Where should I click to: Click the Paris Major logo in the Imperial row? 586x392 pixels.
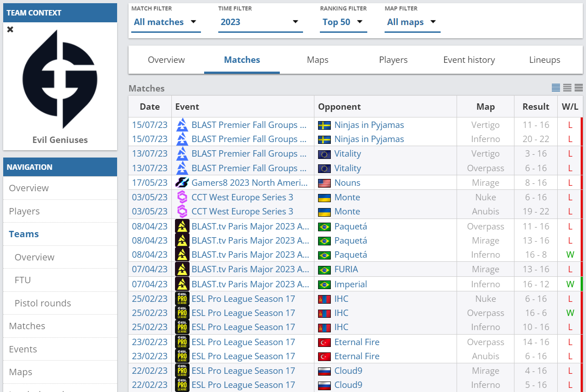tap(182, 284)
